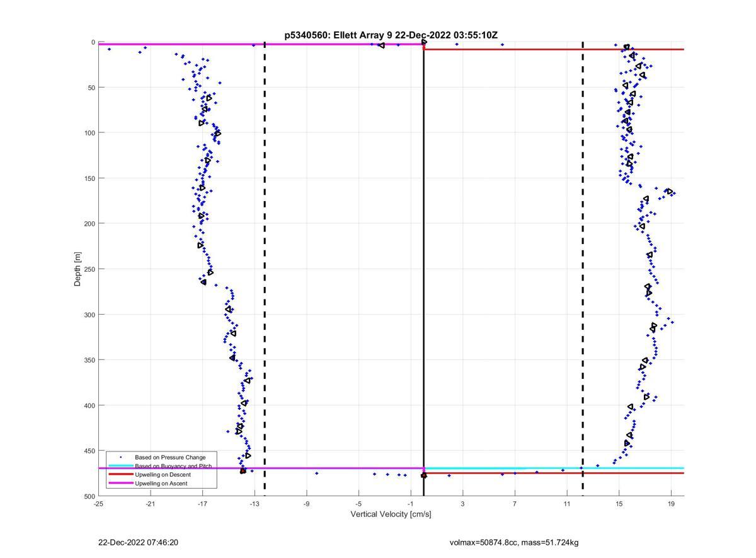Select legend entry 'Upwelling on Ascent'
756x558 pixels.
161,484
